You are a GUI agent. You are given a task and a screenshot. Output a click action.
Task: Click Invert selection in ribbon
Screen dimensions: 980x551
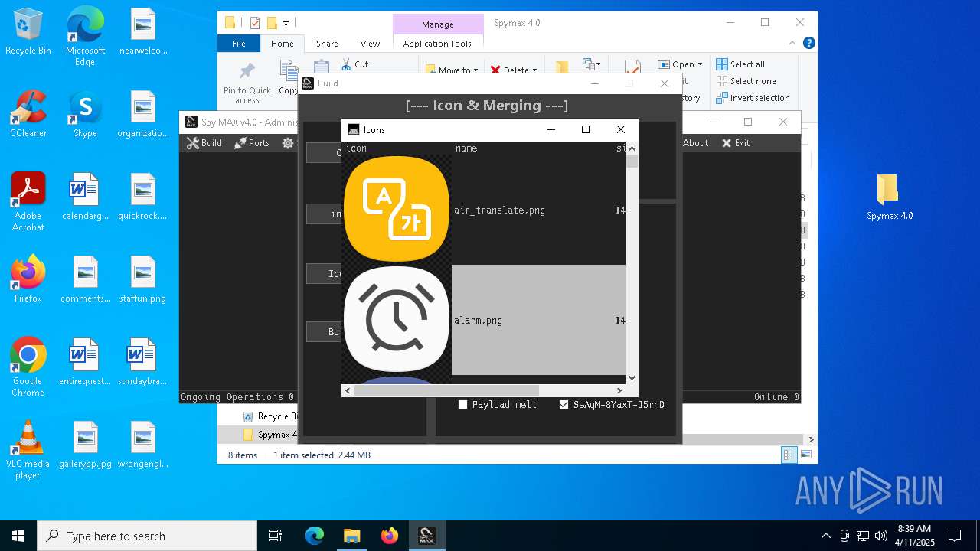point(753,98)
